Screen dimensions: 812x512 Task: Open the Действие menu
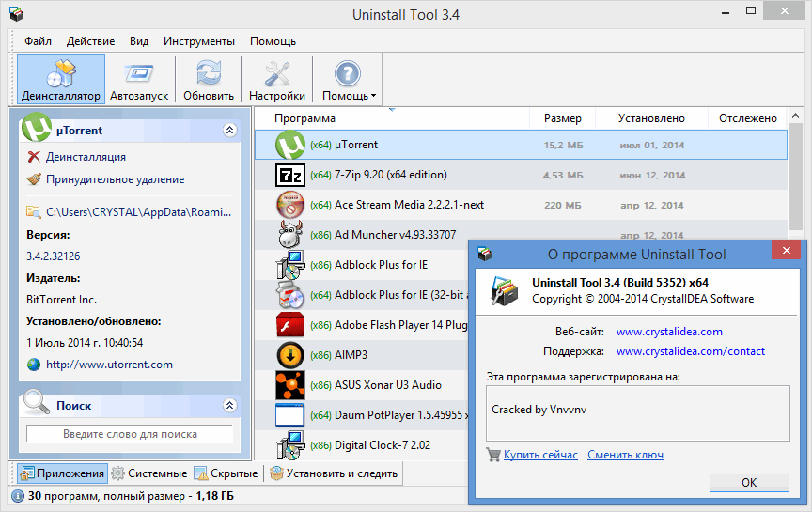point(90,41)
